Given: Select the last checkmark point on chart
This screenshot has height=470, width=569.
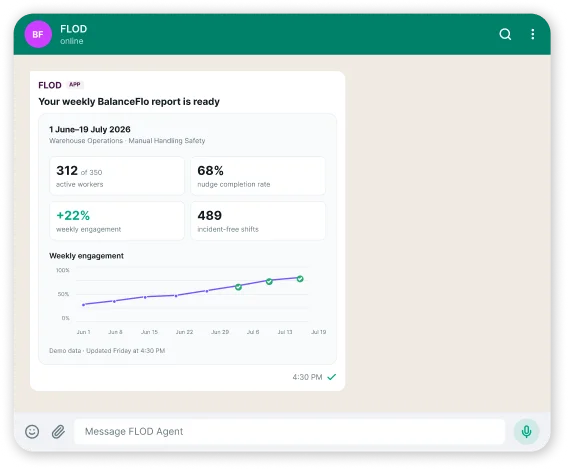Looking at the screenshot, I should coord(300,279).
